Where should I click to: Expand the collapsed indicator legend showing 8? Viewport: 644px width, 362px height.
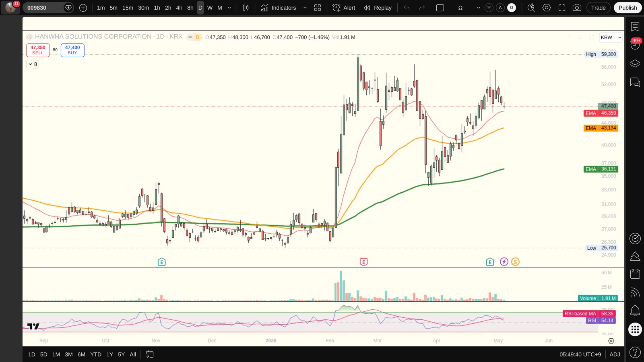33,64
